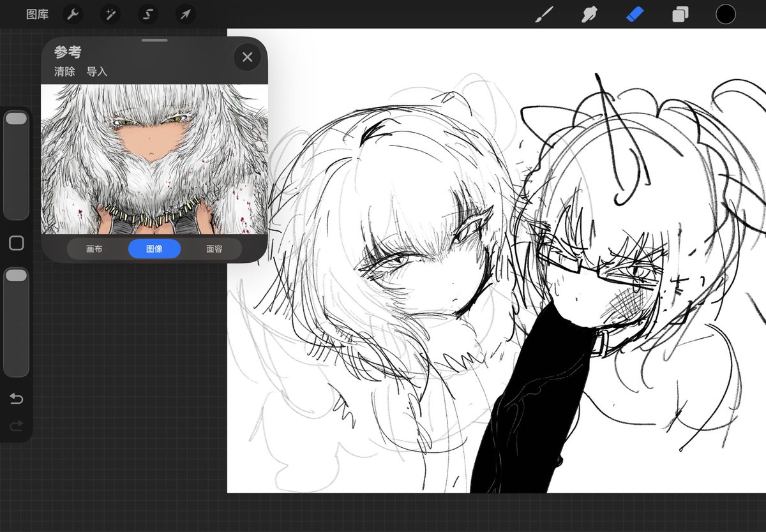
Task: Close the 参考 reference panel
Action: coord(247,57)
